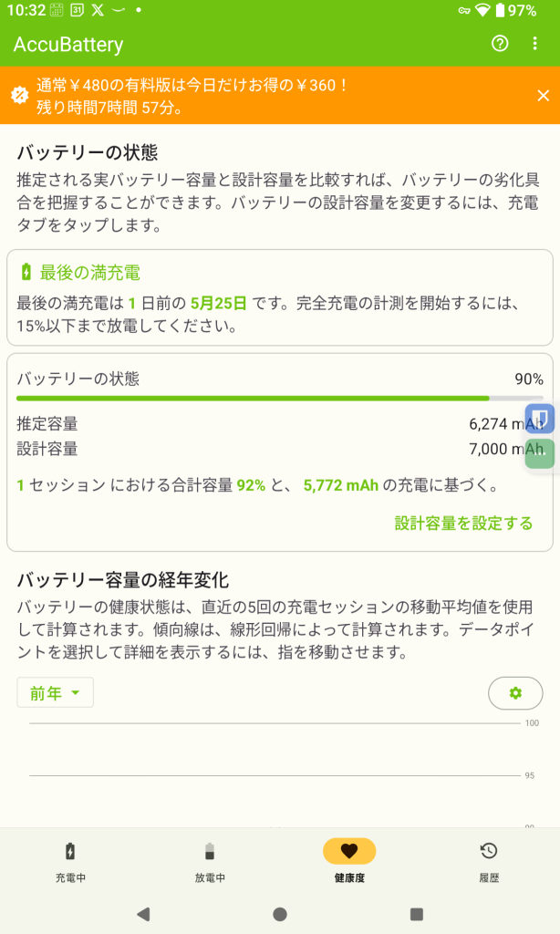Tap 設計容量を設定する link
Image resolution: width=560 pixels, height=934 pixels.
tap(463, 523)
